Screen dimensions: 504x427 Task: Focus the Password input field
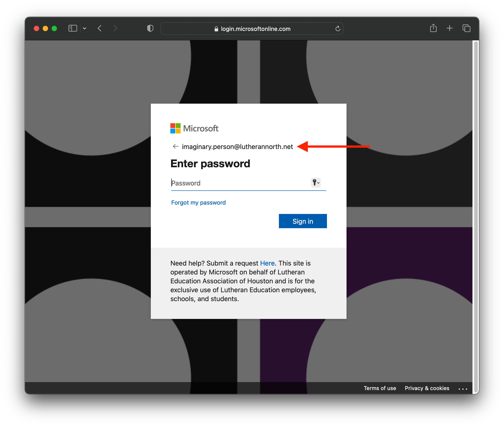(x=240, y=183)
